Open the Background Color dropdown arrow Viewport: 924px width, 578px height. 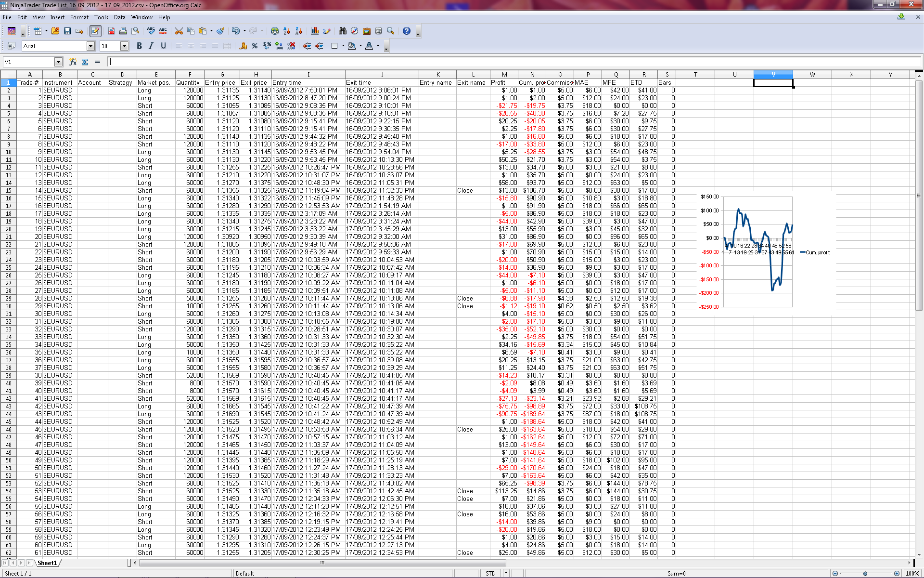[x=360, y=46]
